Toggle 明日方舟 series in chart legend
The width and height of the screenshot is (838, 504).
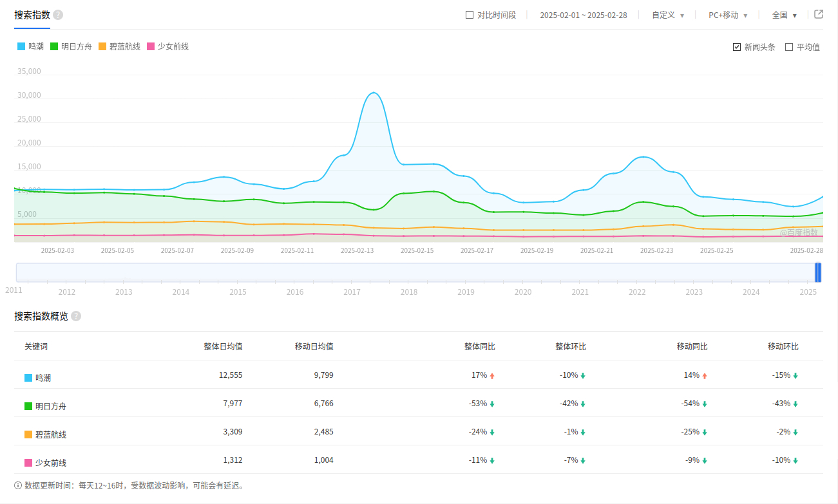click(x=71, y=46)
